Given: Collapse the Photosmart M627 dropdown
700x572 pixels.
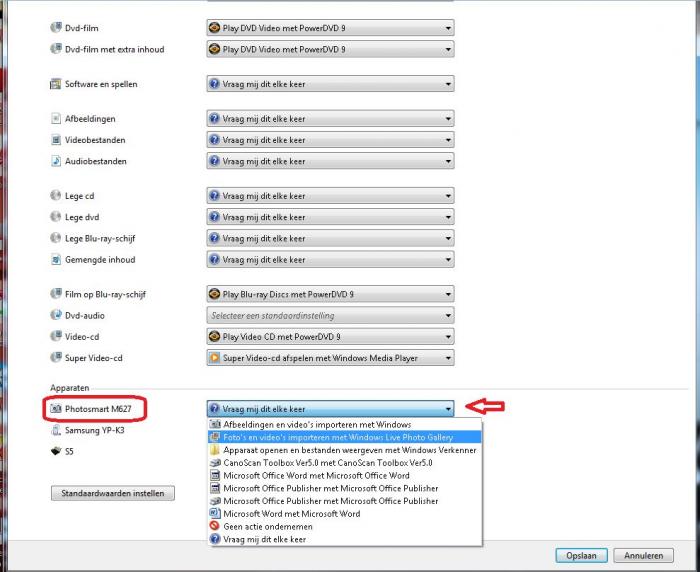Looking at the screenshot, I should pos(330,409).
